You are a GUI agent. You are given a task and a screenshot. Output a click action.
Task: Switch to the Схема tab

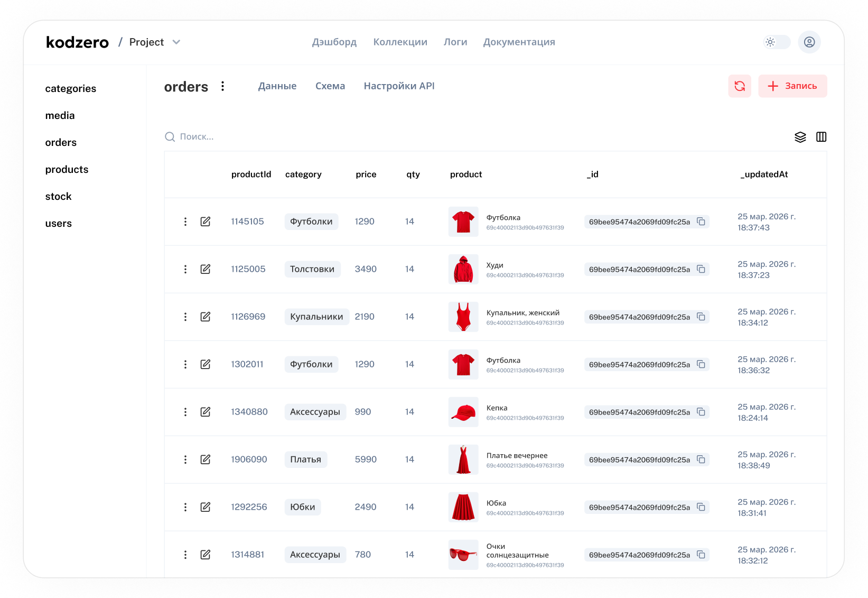point(330,86)
